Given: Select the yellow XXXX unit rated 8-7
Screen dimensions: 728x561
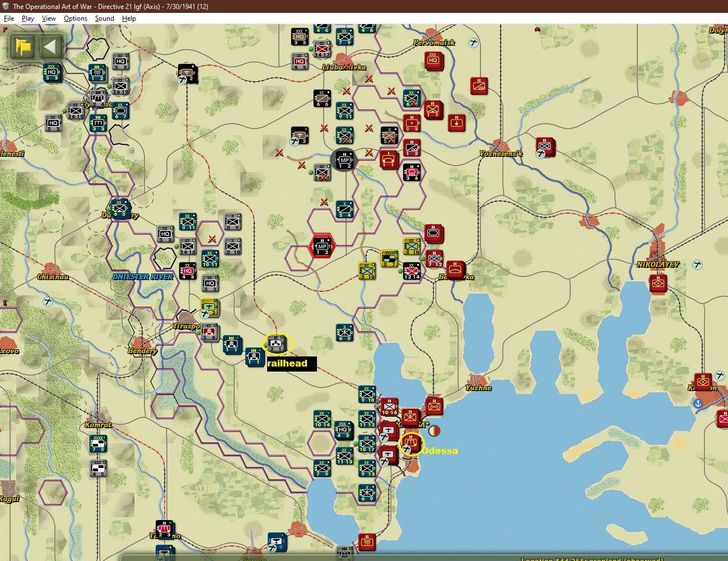Looking at the screenshot, I should pyautogui.click(x=389, y=258).
